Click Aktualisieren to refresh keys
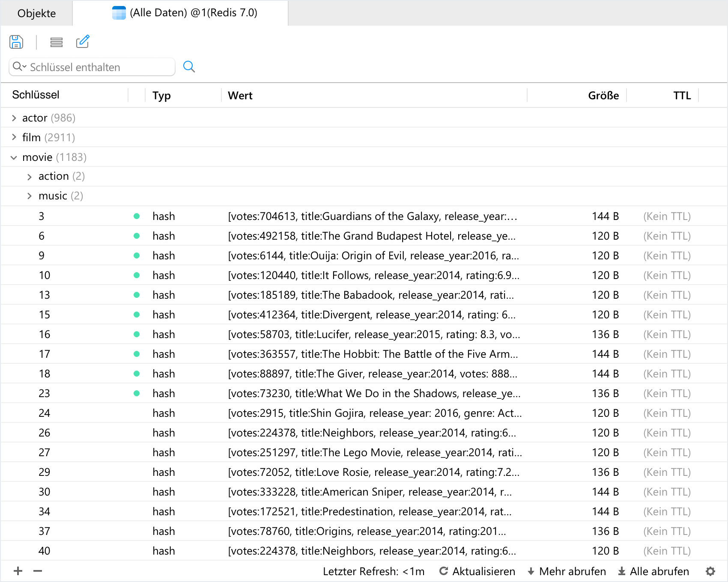This screenshot has height=582, width=728. 477,571
